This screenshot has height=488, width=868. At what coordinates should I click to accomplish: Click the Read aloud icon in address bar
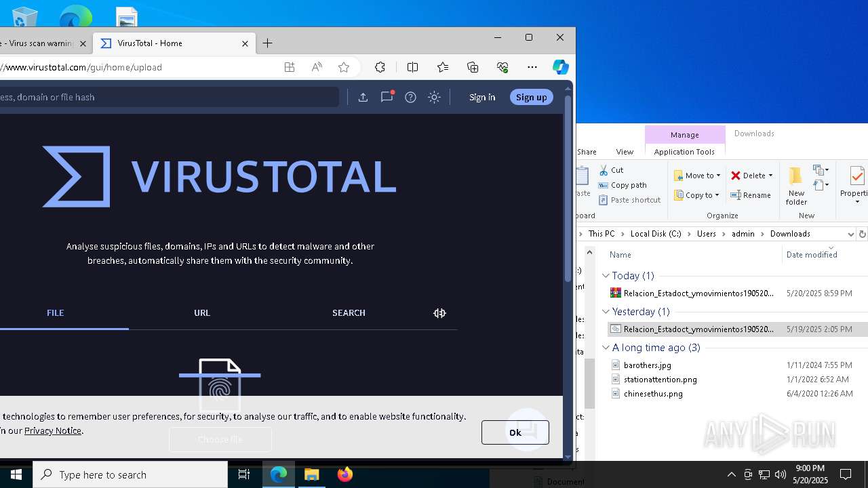[317, 67]
